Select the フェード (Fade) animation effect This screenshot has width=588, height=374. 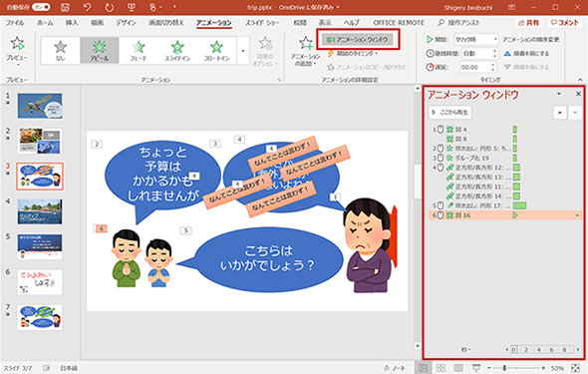pyautogui.click(x=139, y=50)
